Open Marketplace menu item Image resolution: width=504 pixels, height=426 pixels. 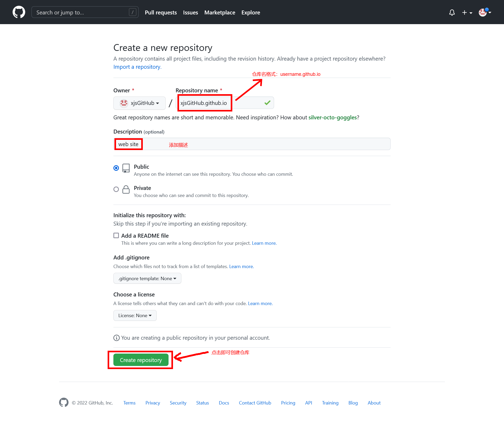click(x=219, y=12)
